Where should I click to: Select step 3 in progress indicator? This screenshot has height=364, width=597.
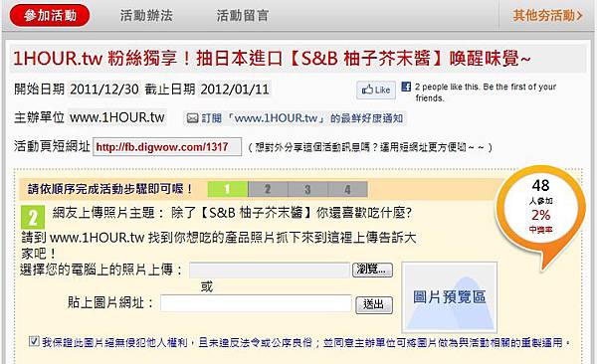click(x=307, y=189)
